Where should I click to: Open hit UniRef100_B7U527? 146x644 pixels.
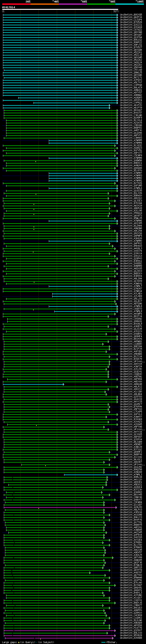click(x=131, y=47)
